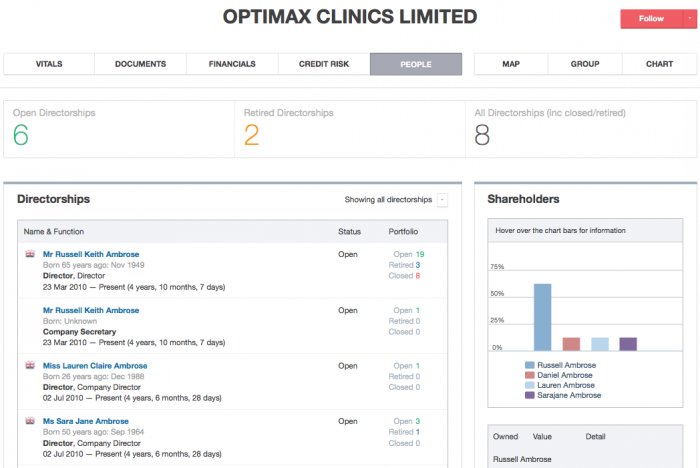Screen dimensions: 700x468
Task: Click the Sarajane Ambrose legend color swatch
Action: (x=529, y=395)
